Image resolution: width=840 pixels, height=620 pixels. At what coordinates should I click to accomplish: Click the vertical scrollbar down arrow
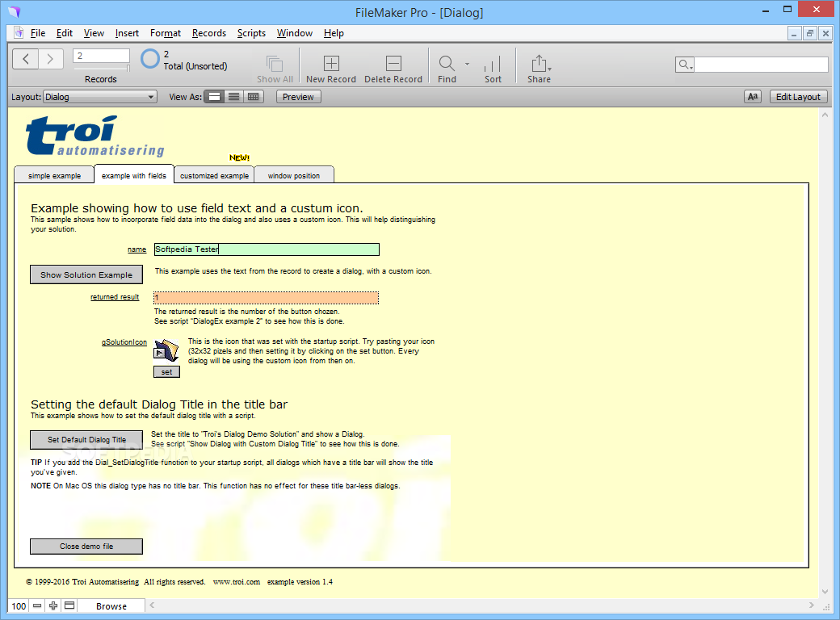[x=825, y=591]
